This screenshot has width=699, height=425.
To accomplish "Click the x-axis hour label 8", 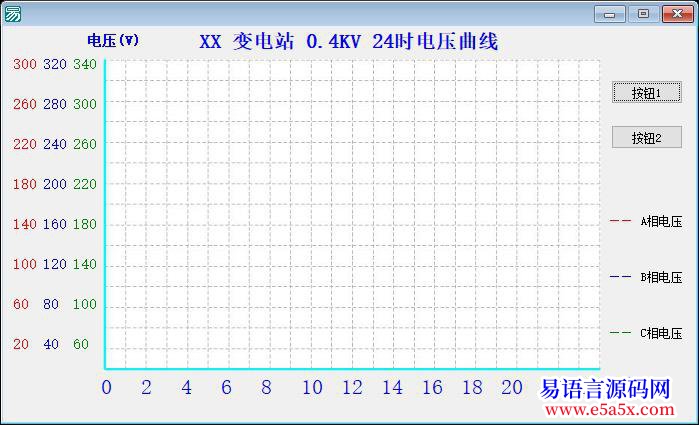I will click(x=266, y=388).
